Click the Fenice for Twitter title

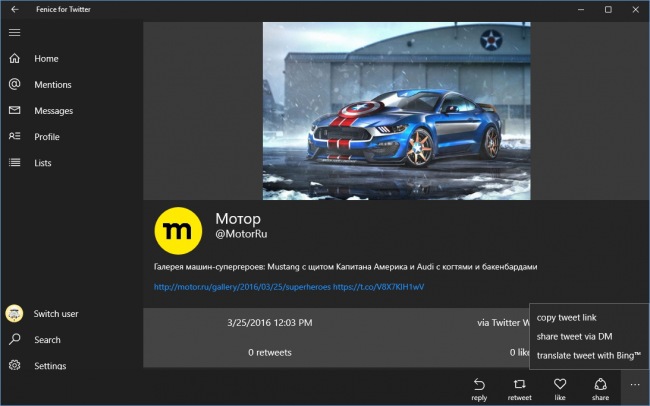coord(63,9)
